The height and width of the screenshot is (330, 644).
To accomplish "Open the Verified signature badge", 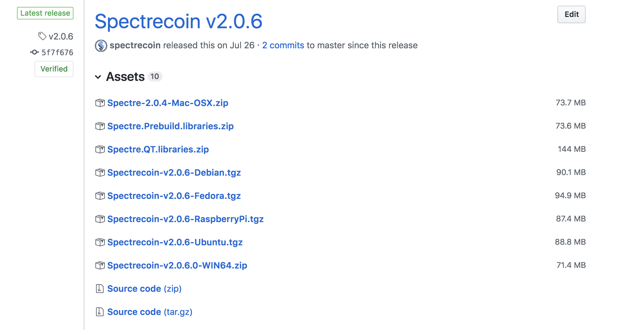I will click(x=54, y=69).
